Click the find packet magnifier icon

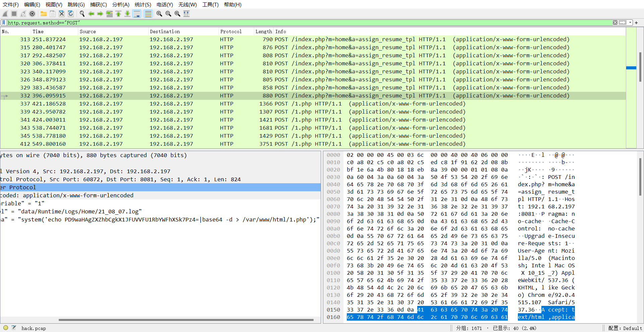pyautogui.click(x=82, y=14)
